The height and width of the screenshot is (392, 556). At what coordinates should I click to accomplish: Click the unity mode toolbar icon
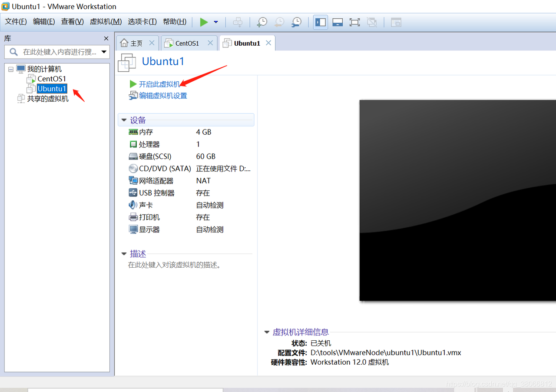(372, 22)
